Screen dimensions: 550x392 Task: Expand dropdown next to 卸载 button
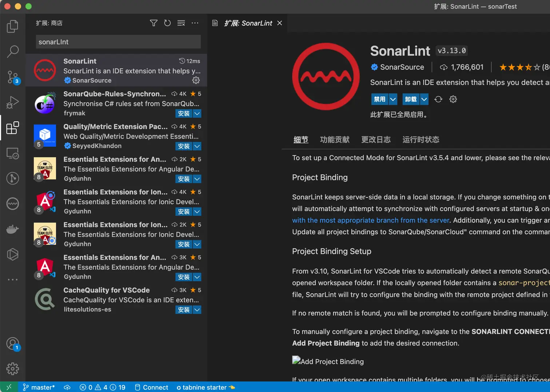point(424,99)
